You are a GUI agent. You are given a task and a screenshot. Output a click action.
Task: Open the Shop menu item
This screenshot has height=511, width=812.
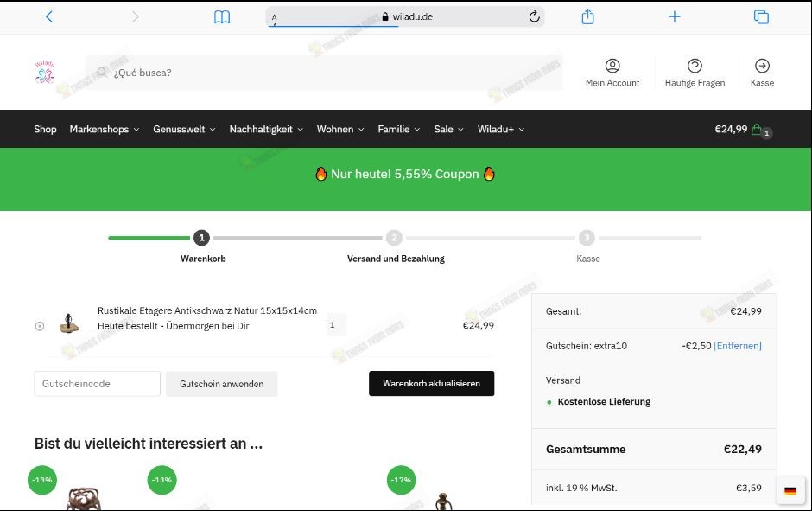(45, 130)
